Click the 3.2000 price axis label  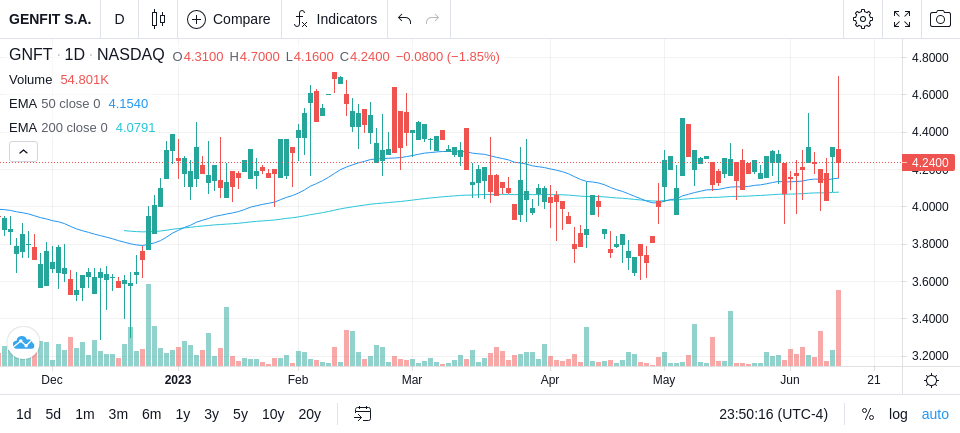pyautogui.click(x=930, y=356)
